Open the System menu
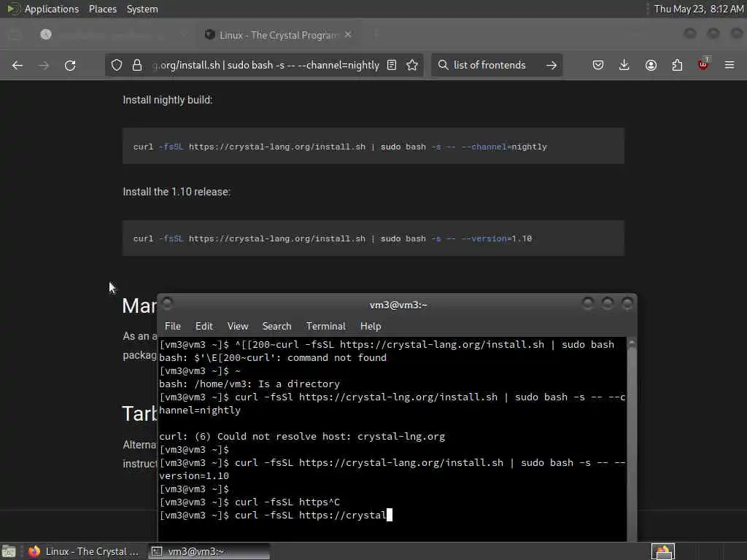 tap(142, 9)
